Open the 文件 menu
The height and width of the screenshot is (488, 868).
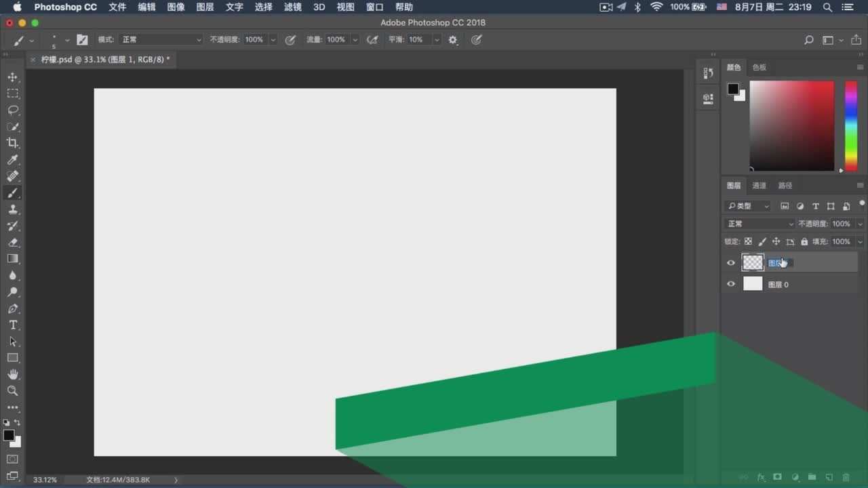[x=117, y=7]
